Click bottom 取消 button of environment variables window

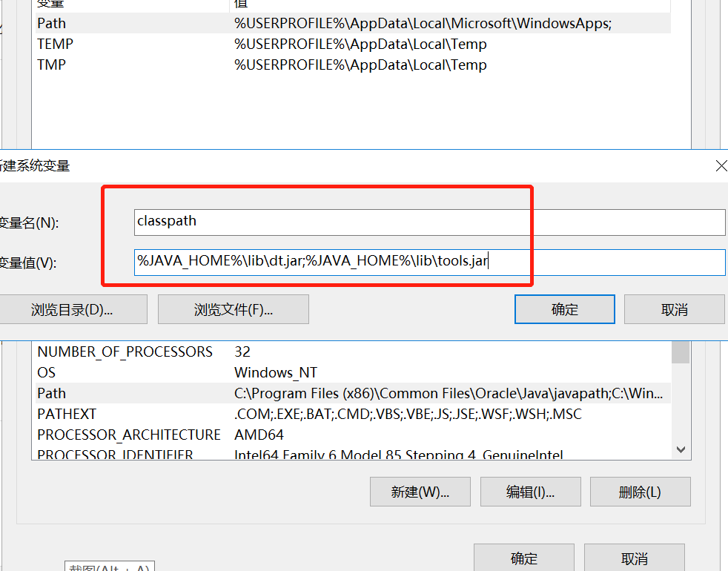point(634,558)
